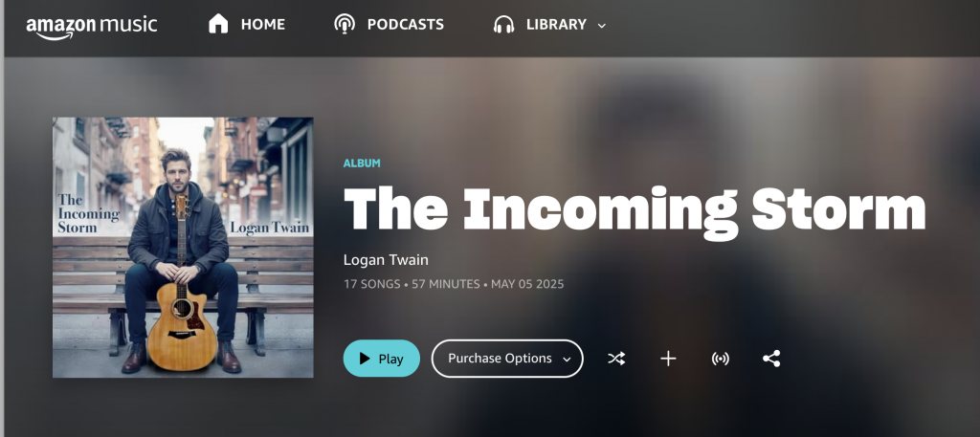Select the LIBRARY menu label
This screenshot has width=980, height=437.
556,24
